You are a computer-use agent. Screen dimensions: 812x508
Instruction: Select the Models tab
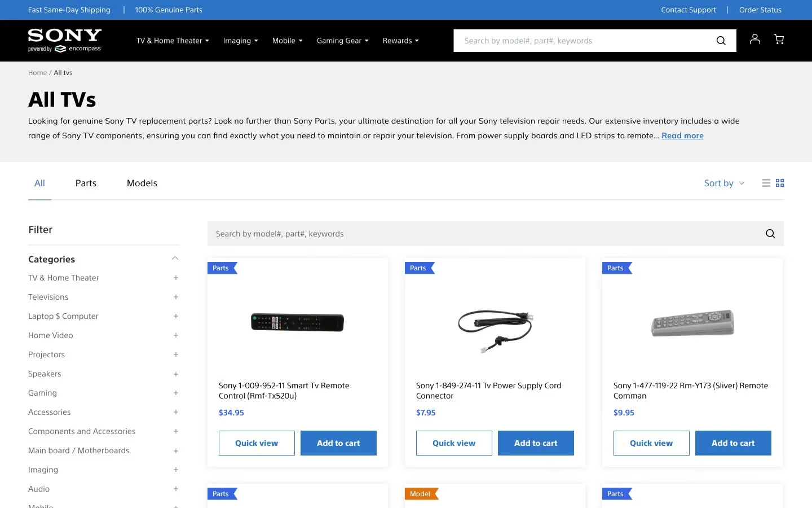tap(142, 183)
